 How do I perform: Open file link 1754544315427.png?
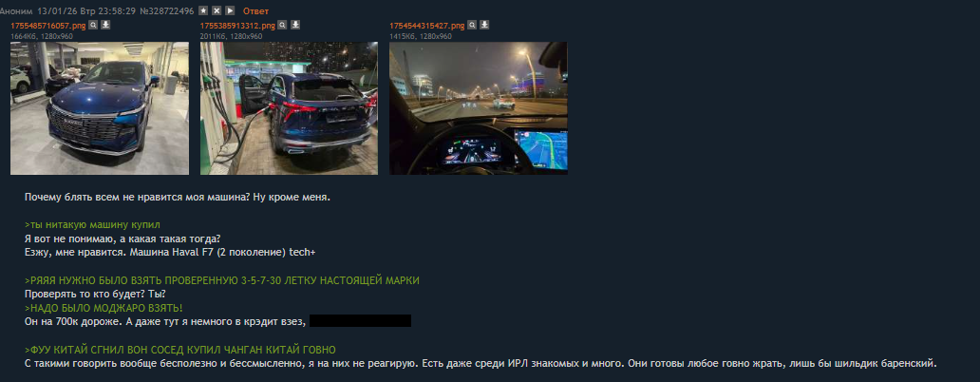(427, 26)
